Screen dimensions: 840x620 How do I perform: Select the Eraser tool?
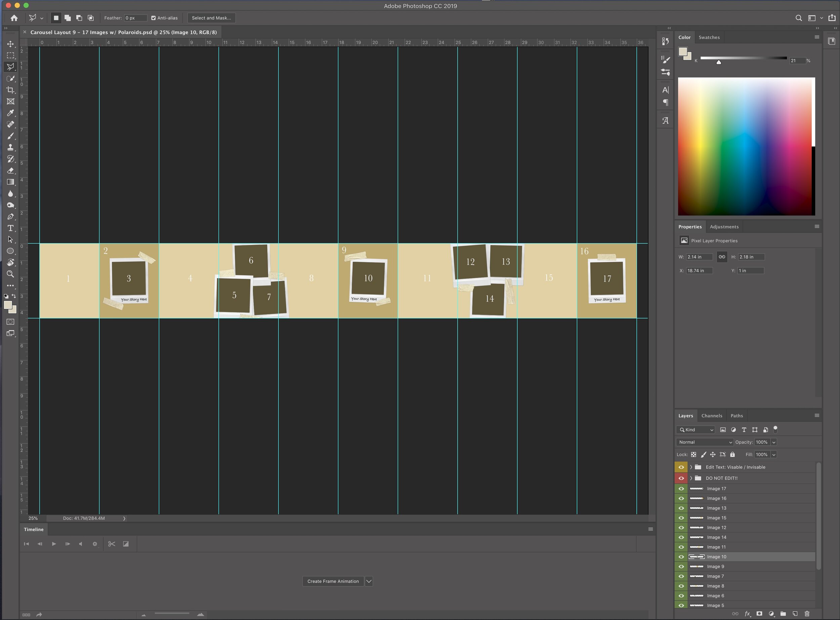tap(10, 171)
